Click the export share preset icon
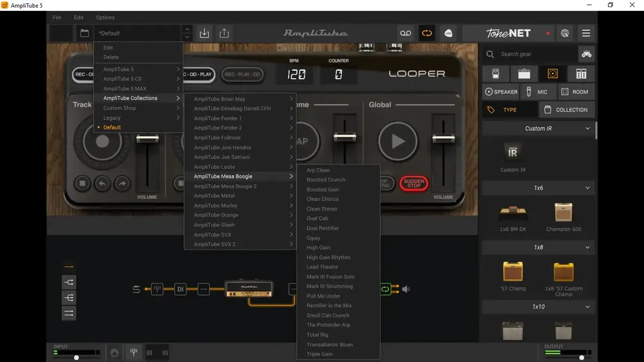Viewport: 644px width, 362px height. pos(224,33)
